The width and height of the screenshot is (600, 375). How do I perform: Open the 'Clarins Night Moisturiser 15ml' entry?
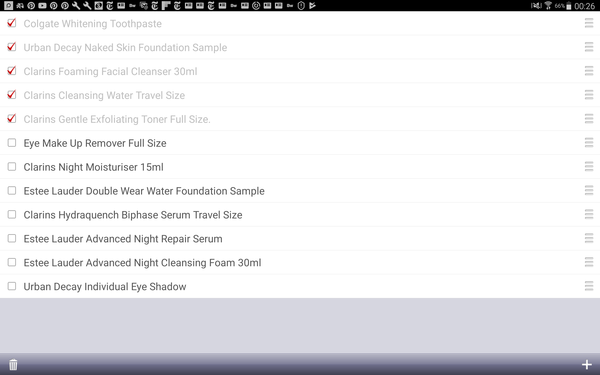coord(93,167)
